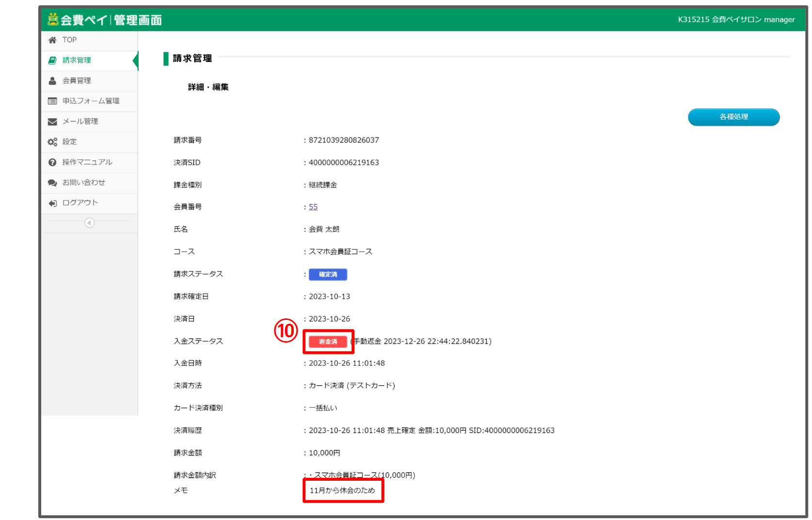Click the question mark icon for 操作マニュアル
The image size is (812, 520).
(x=52, y=162)
